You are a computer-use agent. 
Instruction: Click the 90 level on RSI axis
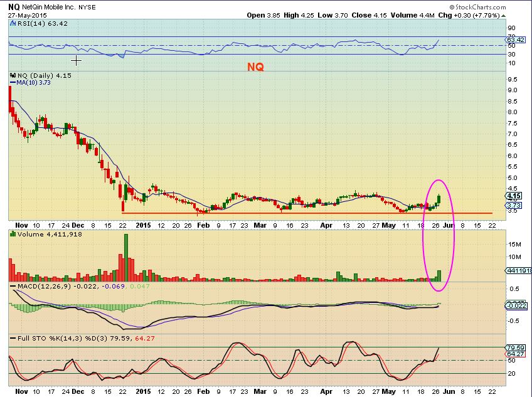pyautogui.click(x=511, y=28)
